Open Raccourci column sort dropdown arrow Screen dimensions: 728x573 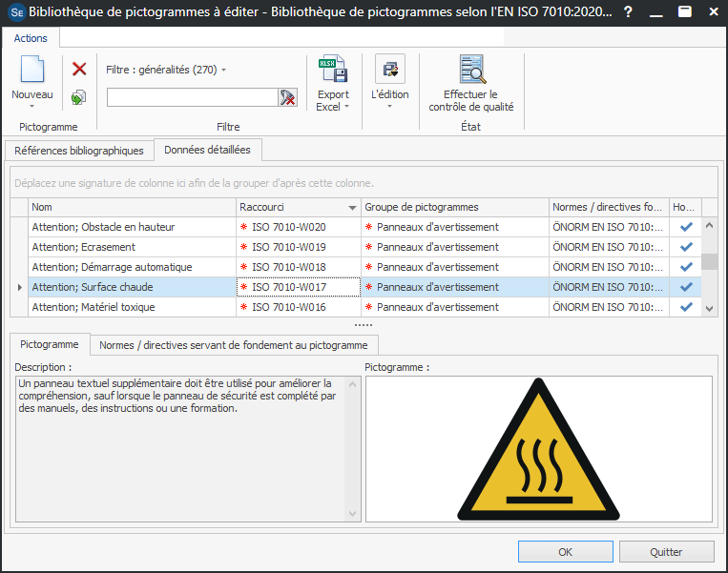point(352,208)
